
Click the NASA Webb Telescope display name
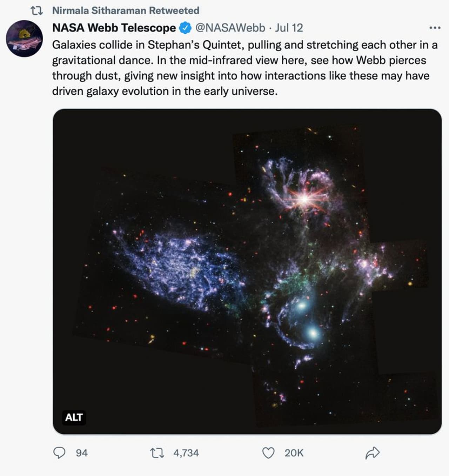pyautogui.click(x=114, y=28)
